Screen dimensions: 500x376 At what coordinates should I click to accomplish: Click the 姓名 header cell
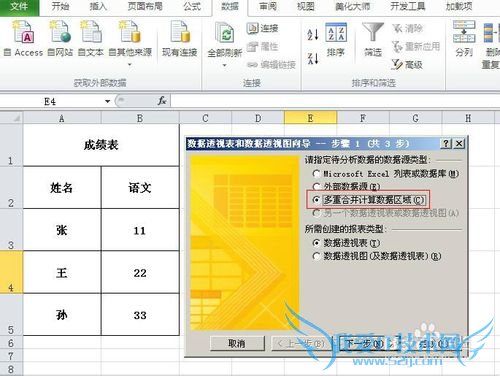click(62, 188)
